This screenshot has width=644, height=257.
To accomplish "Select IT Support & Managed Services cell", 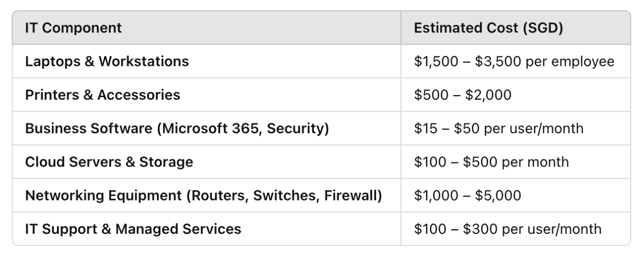I will pos(133,229).
